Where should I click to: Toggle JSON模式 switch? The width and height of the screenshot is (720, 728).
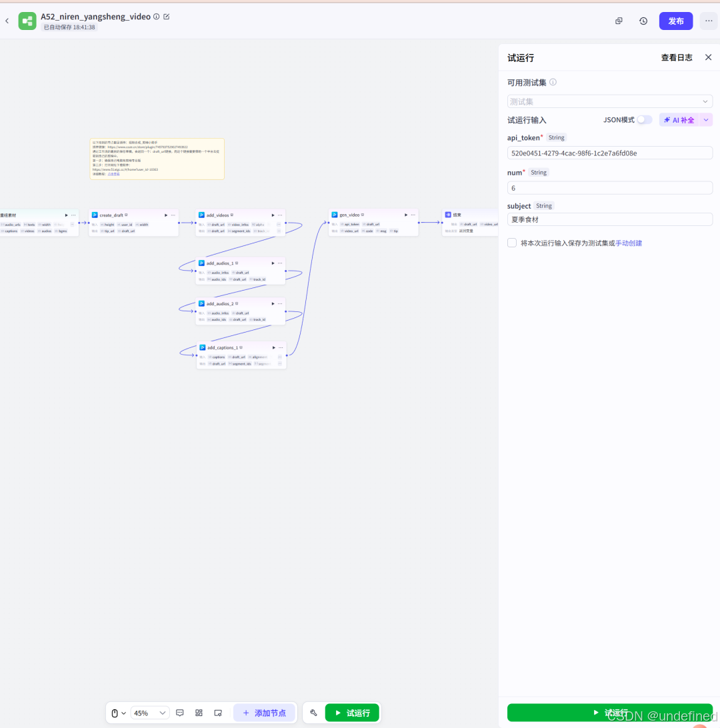tap(644, 120)
